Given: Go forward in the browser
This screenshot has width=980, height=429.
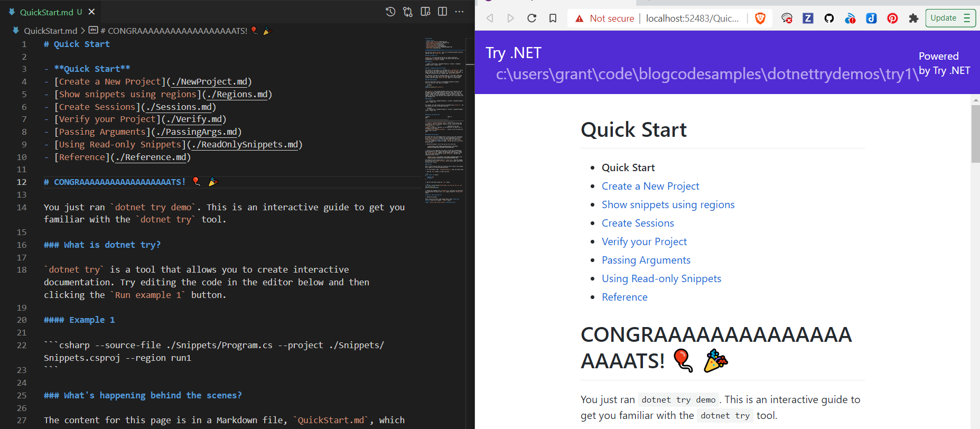Looking at the screenshot, I should (x=510, y=18).
